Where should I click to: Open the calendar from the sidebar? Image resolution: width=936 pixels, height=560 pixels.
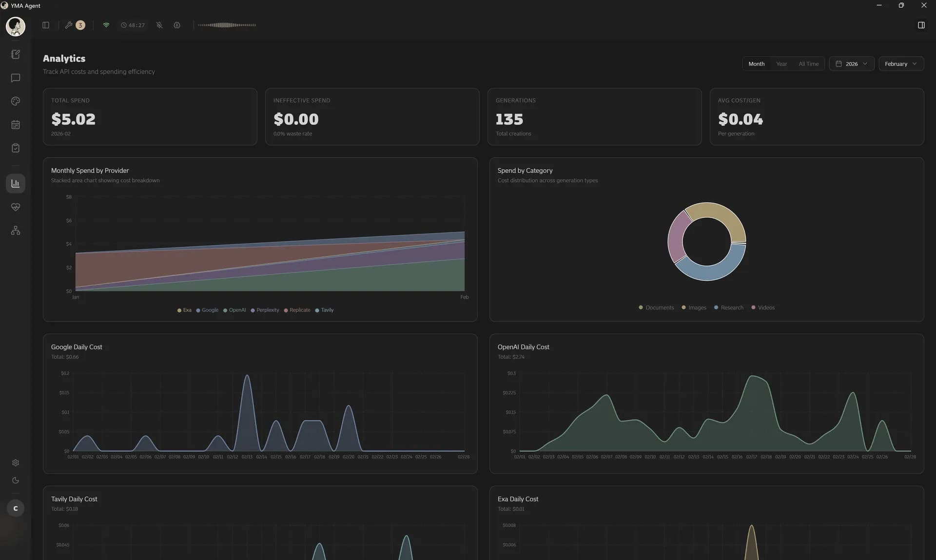click(x=16, y=124)
